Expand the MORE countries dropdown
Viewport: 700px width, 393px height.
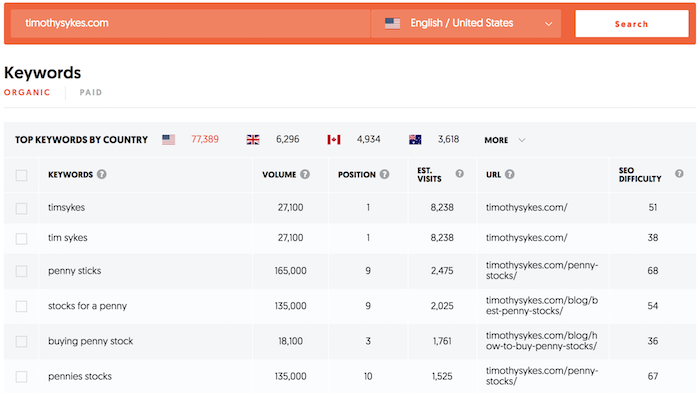click(504, 140)
